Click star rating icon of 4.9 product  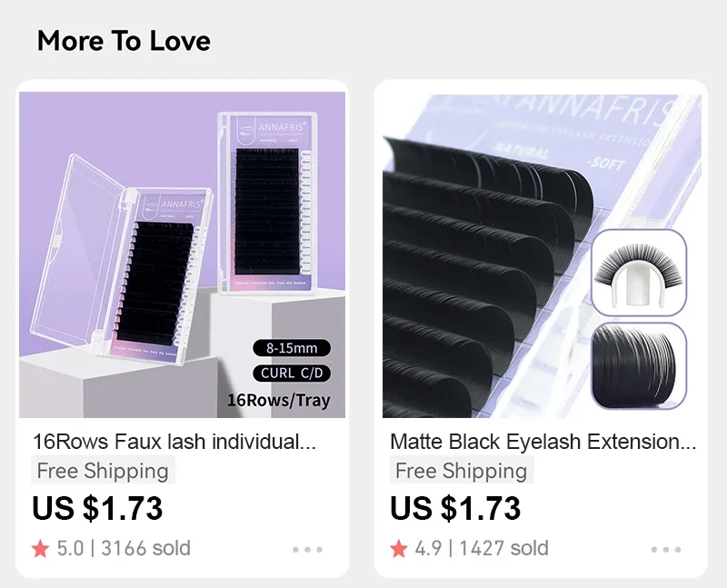(x=399, y=549)
